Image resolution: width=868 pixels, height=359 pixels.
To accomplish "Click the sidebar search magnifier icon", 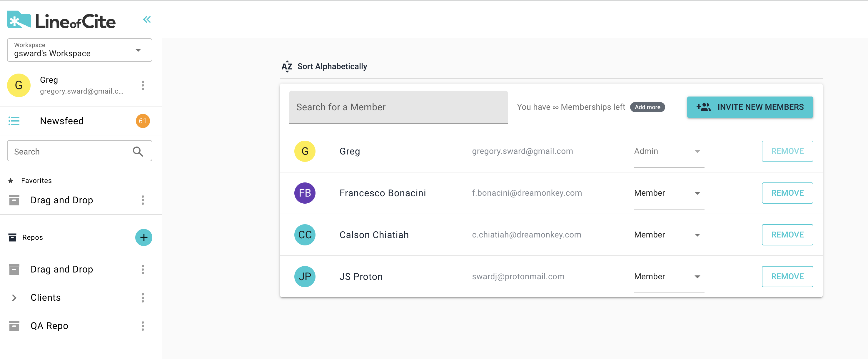I will click(x=138, y=151).
